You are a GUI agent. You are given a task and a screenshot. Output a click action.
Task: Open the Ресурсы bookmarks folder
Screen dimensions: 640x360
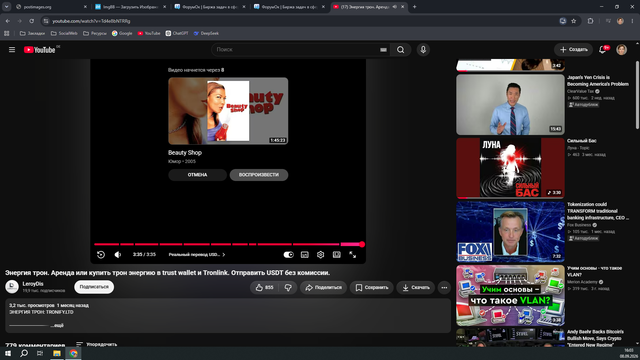click(x=95, y=33)
